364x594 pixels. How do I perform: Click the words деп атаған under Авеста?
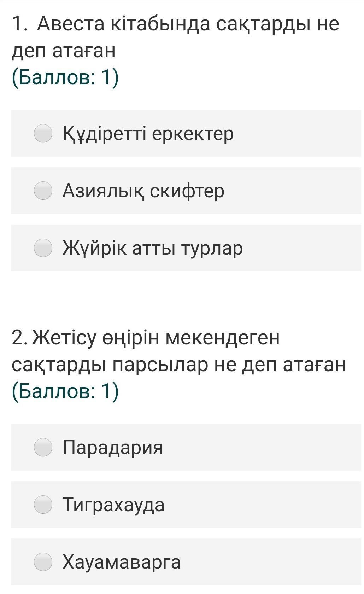(x=64, y=51)
